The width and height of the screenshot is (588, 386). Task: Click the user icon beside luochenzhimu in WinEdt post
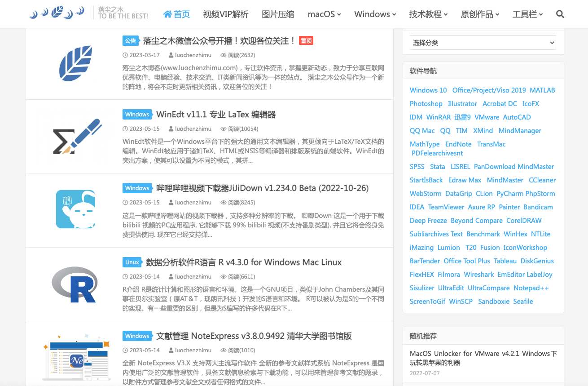tap(171, 129)
